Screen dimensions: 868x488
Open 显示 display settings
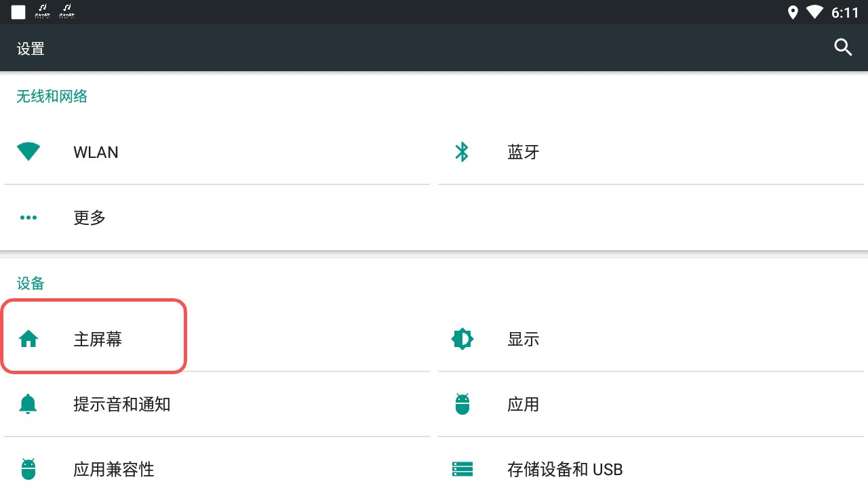point(522,339)
